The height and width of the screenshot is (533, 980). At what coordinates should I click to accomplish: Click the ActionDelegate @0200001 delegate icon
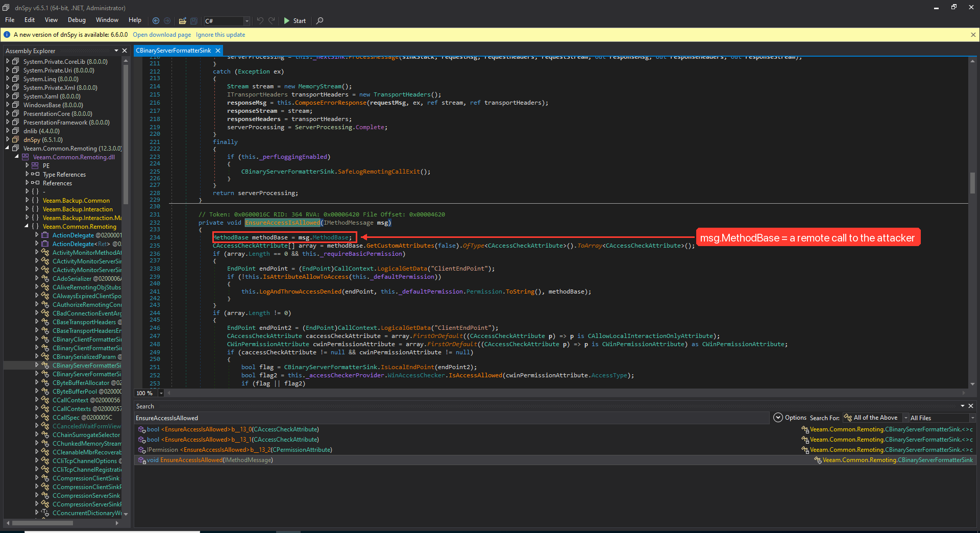(x=45, y=235)
